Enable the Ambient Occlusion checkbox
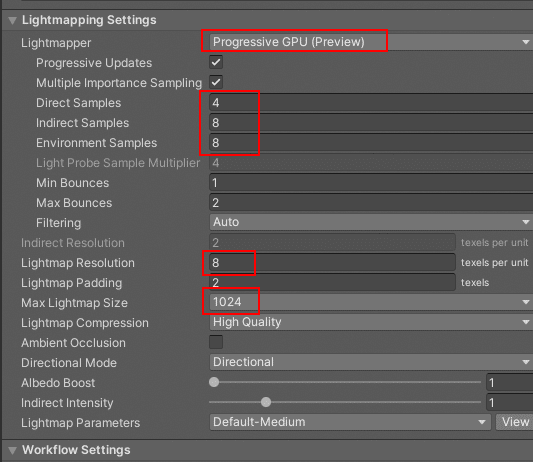 point(216,342)
